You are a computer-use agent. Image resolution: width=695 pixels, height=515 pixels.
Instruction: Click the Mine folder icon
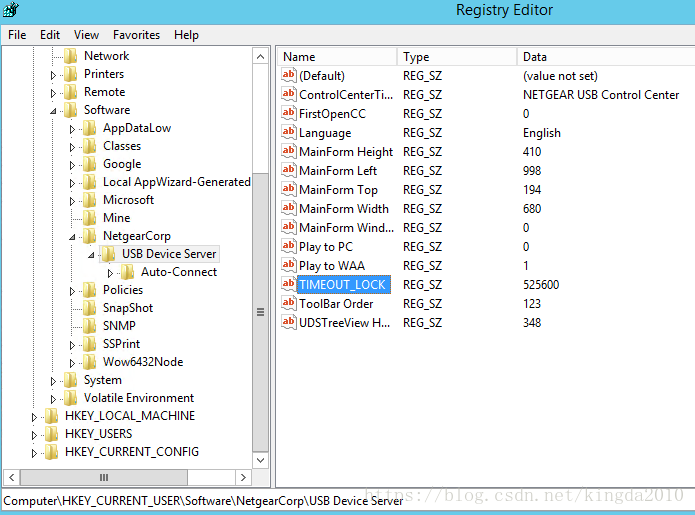(90, 218)
